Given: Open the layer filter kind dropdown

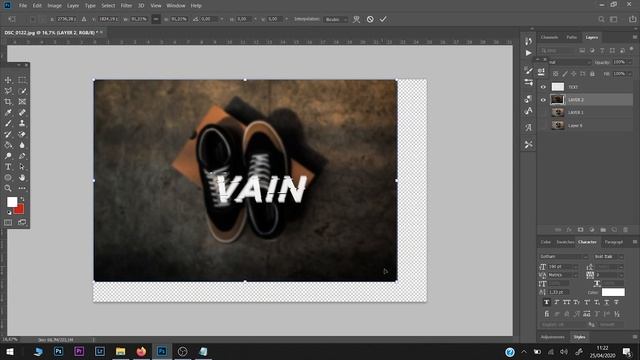Looking at the screenshot, I should (x=558, y=50).
